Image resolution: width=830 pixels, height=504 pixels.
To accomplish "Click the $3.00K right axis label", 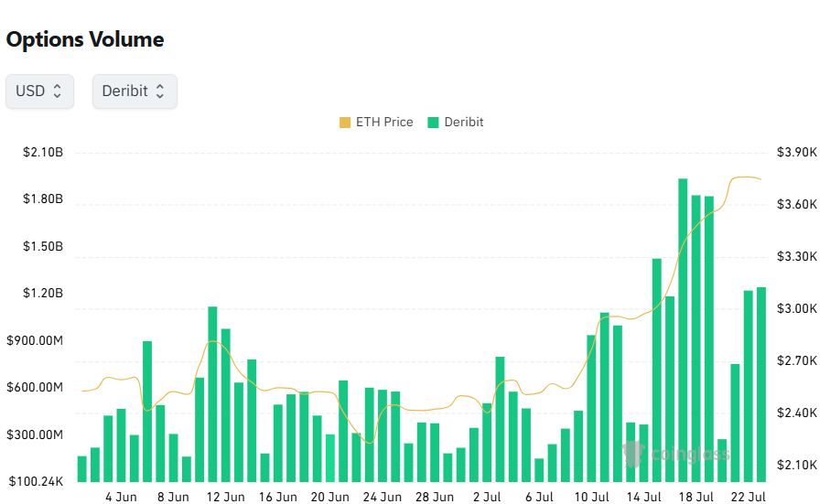I will (x=797, y=308).
